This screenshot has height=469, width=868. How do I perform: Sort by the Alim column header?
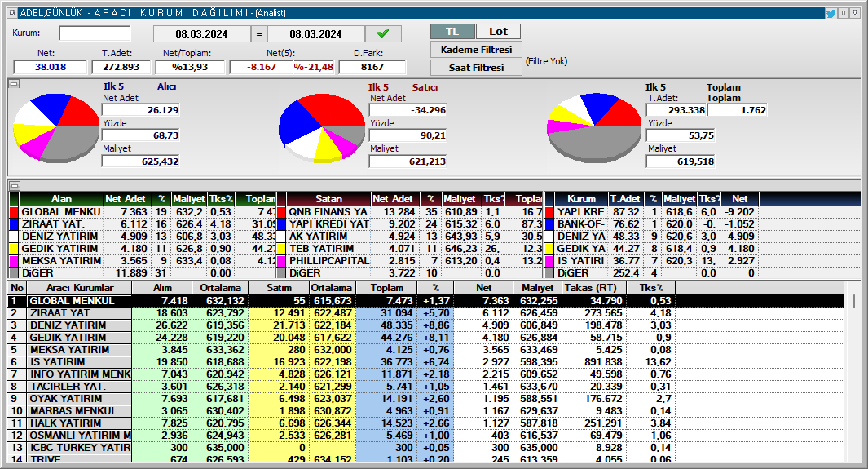coord(162,288)
